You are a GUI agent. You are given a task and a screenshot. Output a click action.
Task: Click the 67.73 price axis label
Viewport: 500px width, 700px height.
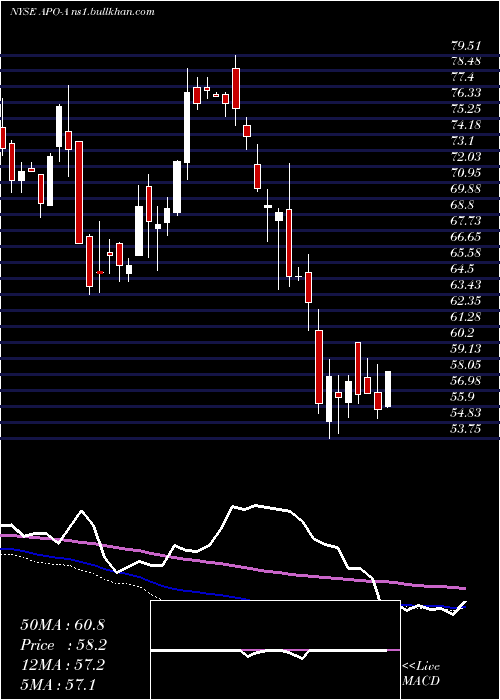click(x=465, y=221)
